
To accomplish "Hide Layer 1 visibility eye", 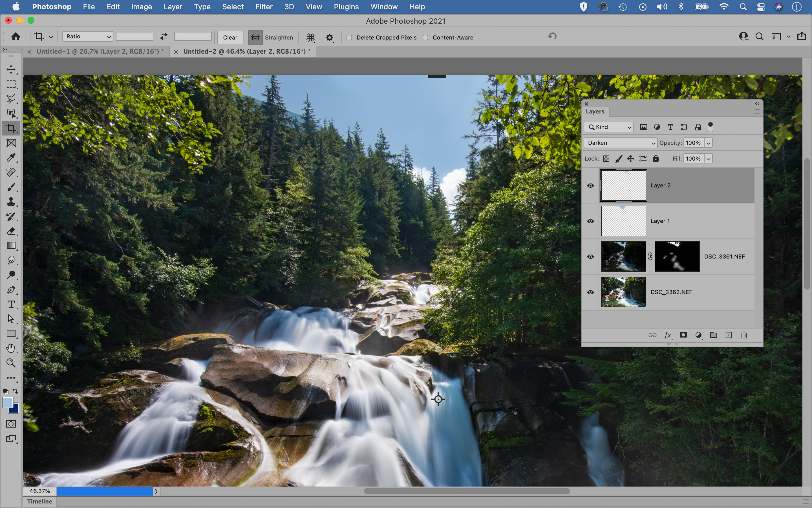I will pos(591,221).
